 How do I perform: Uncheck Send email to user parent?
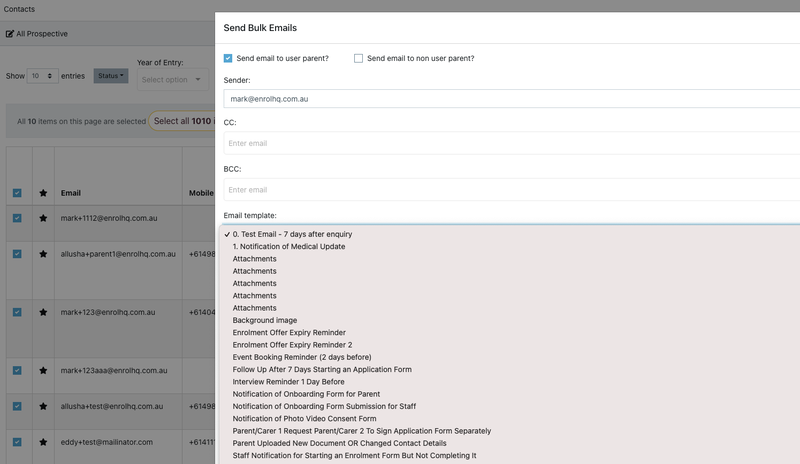[x=228, y=58]
